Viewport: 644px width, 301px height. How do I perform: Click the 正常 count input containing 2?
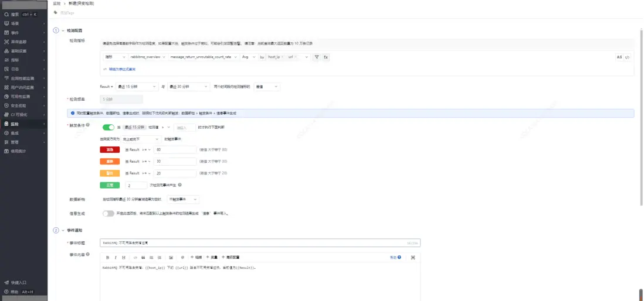pos(136,186)
